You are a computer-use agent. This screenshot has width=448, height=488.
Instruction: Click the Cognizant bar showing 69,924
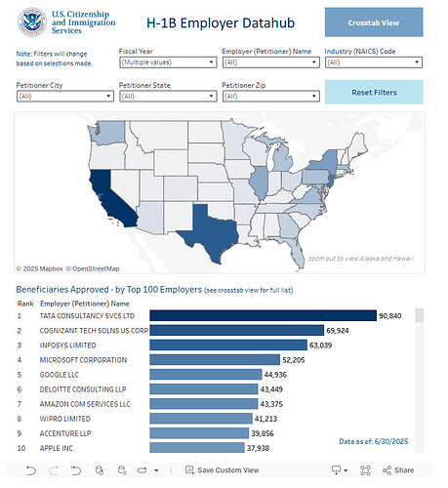[x=237, y=330]
